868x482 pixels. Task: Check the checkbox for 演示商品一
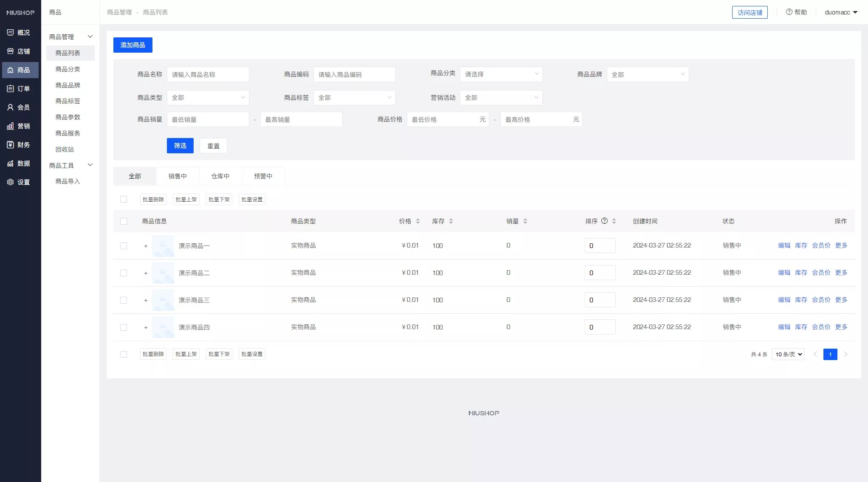(124, 246)
